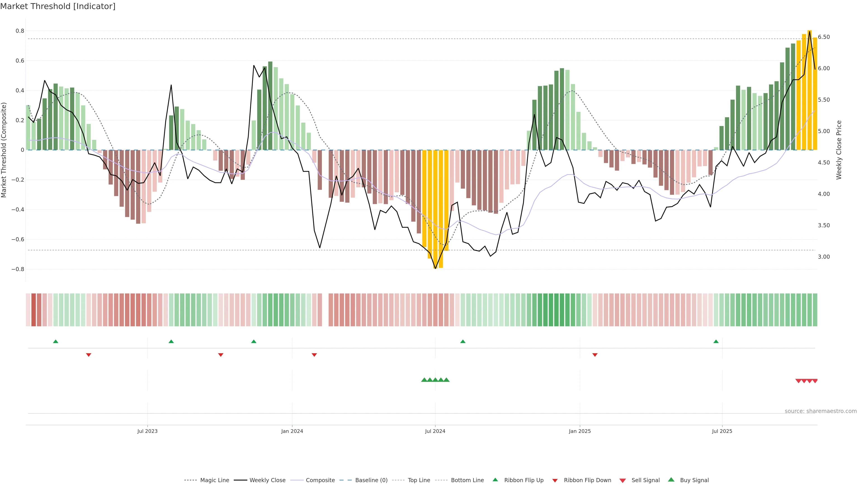The width and height of the screenshot is (868, 488).
Task: Click the Market Threshold [Indicator] chart title
Action: point(58,6)
